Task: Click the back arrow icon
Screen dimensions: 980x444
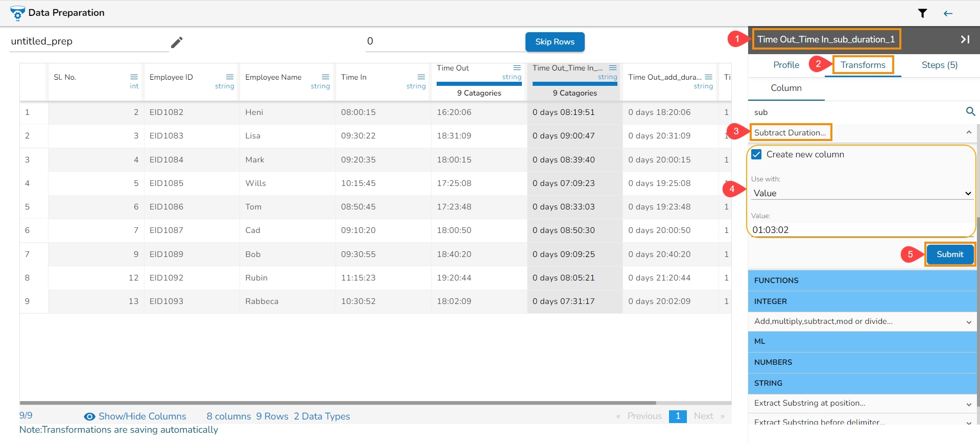Action: point(948,13)
